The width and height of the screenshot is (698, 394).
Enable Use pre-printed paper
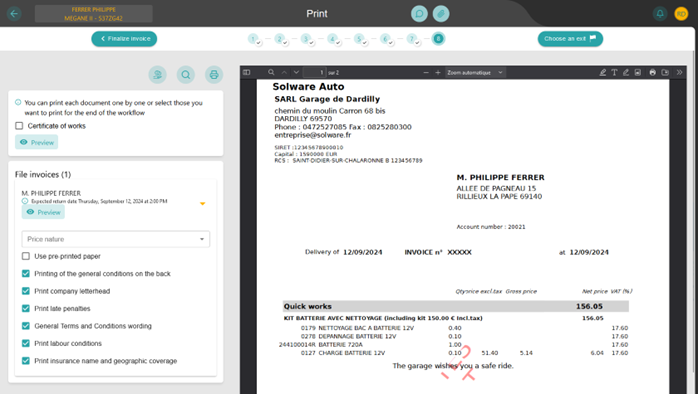[x=26, y=256]
